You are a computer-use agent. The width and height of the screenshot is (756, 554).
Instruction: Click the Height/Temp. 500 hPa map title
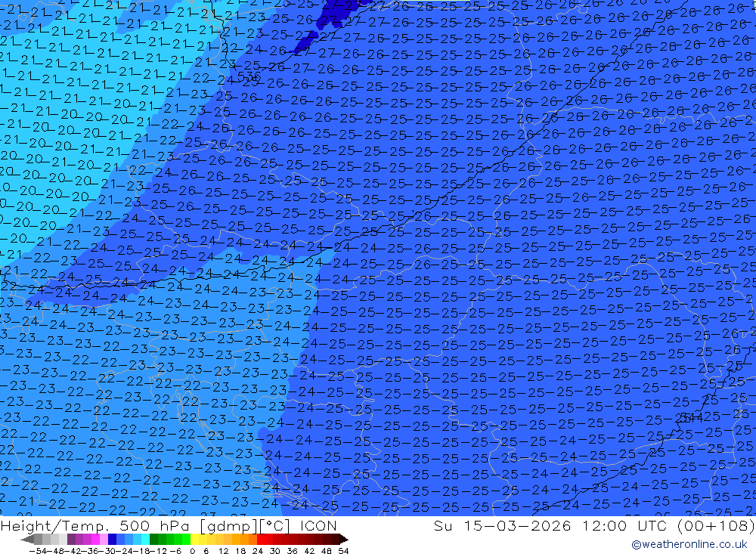click(169, 525)
